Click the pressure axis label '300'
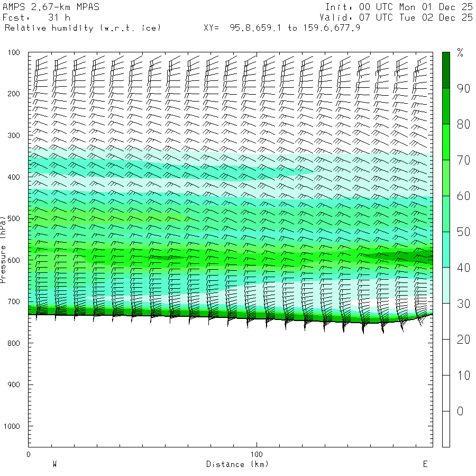Viewport: 476px width, 476px height. point(14,135)
